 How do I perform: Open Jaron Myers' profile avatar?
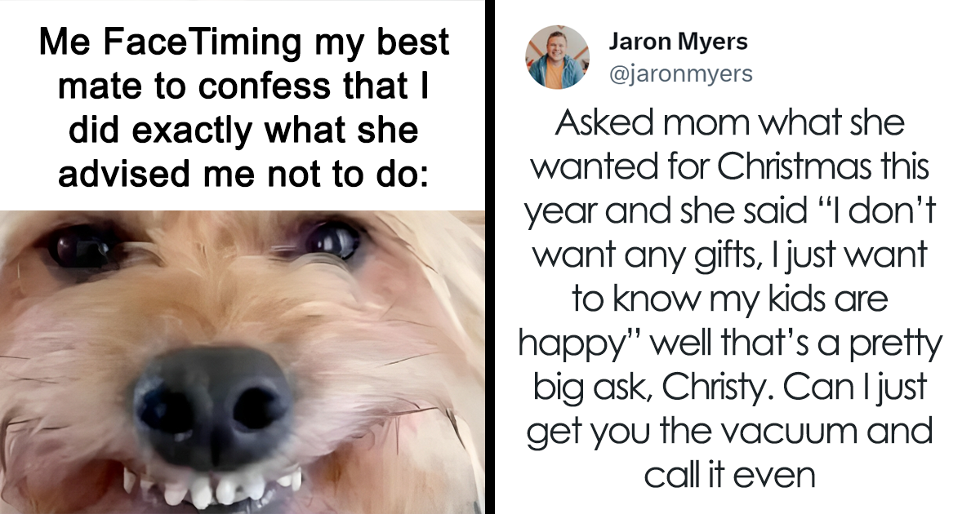coord(558,56)
